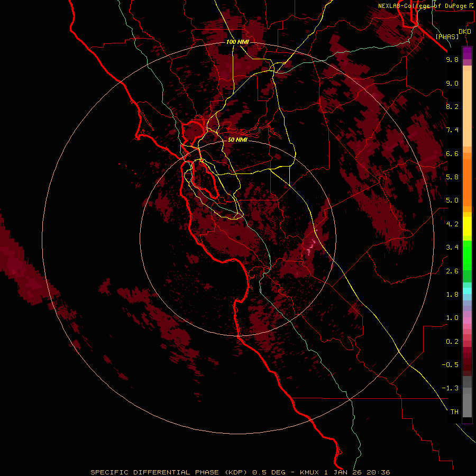Screen dimensions: 476x476
Task: Click the [PHAS] units label
Action: tap(447, 36)
